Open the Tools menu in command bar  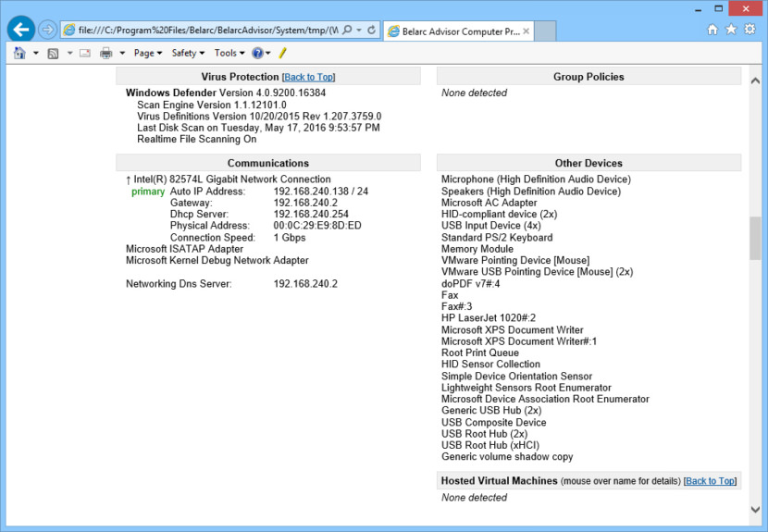tap(229, 53)
